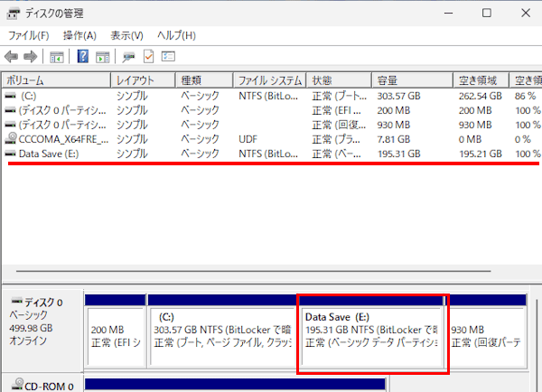Click the UDF file system cell
The width and height of the screenshot is (542, 392).
point(248,139)
